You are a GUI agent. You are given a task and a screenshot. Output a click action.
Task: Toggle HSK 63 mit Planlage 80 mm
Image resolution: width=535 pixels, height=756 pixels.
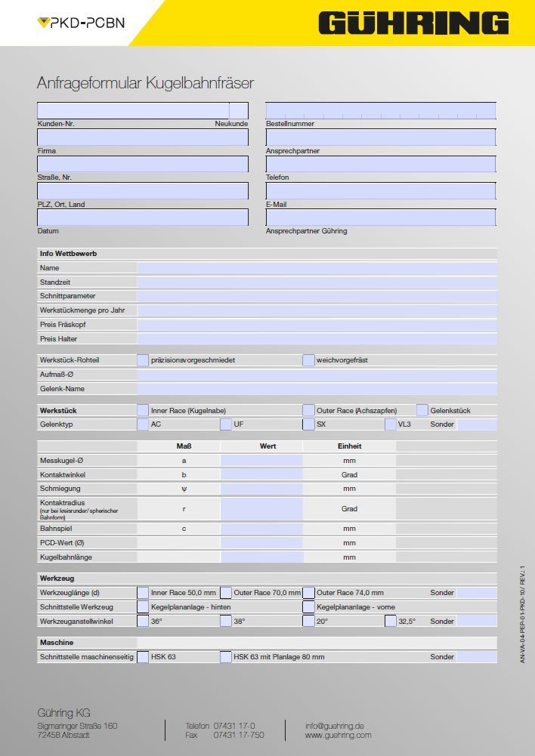click(x=226, y=657)
